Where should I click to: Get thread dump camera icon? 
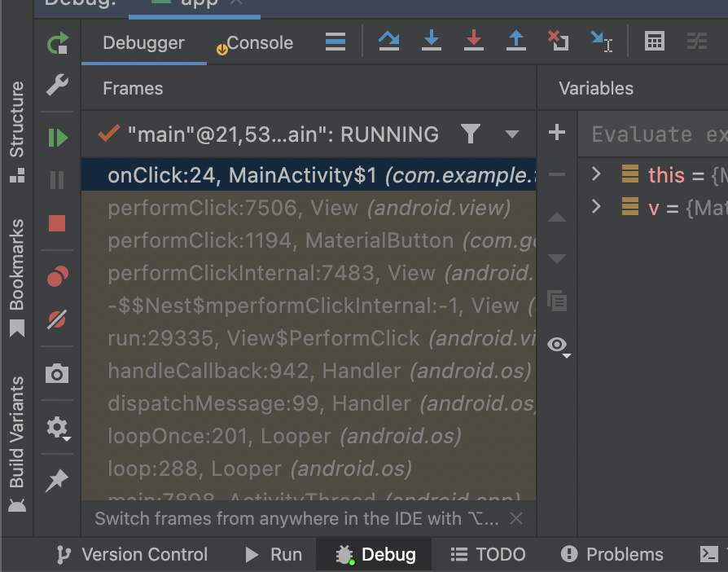click(x=57, y=373)
